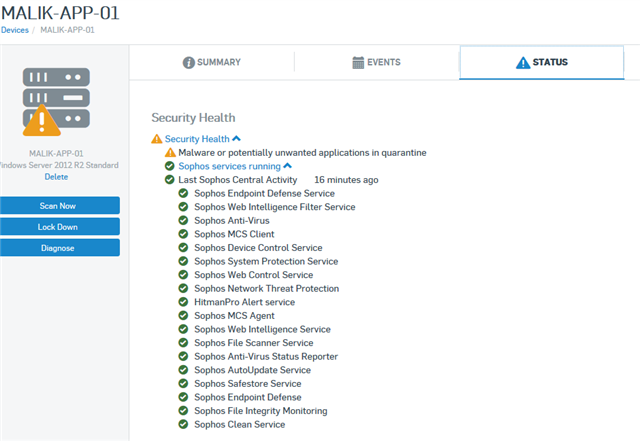Image resolution: width=640 pixels, height=441 pixels.
Task: Open the Security Health link
Action: pyautogui.click(x=197, y=139)
